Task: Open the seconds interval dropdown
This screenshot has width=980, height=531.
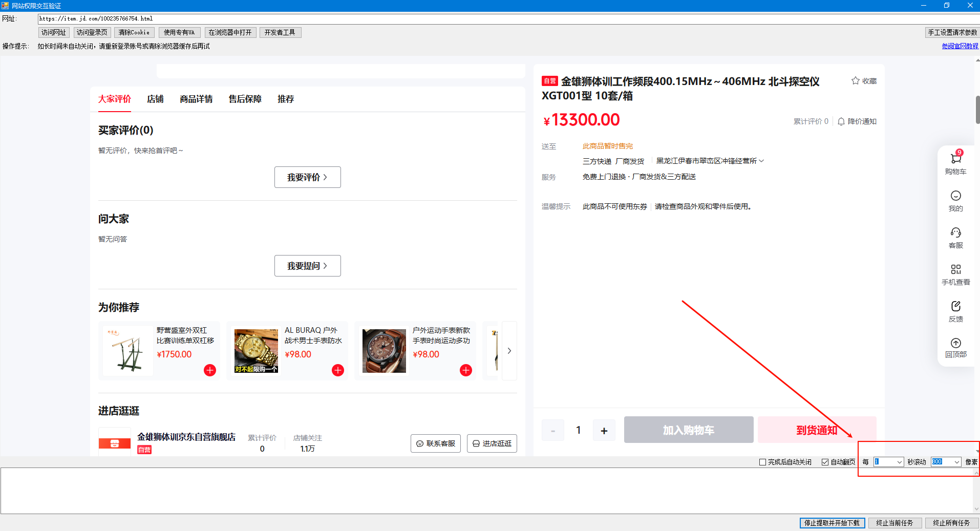Action: pyautogui.click(x=899, y=462)
